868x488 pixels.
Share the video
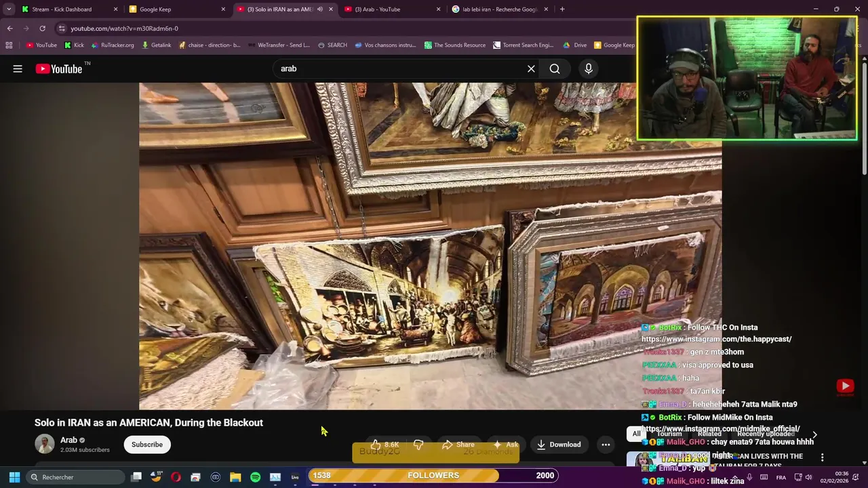click(x=458, y=445)
